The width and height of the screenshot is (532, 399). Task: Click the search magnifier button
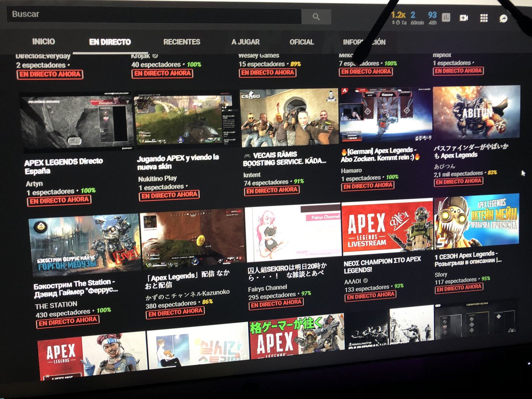pyautogui.click(x=316, y=17)
